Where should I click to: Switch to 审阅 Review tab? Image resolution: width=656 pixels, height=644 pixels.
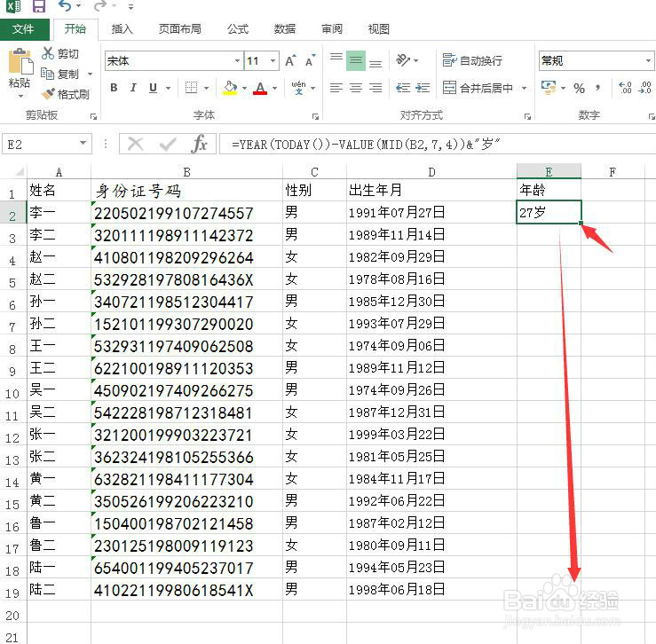click(x=332, y=29)
